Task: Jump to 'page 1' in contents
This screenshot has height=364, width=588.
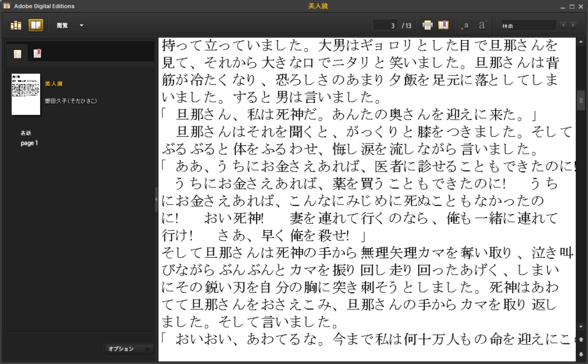Action: pyautogui.click(x=29, y=143)
